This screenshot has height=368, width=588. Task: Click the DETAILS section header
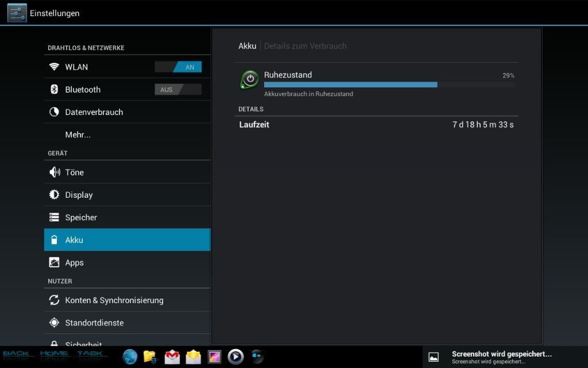pos(251,109)
